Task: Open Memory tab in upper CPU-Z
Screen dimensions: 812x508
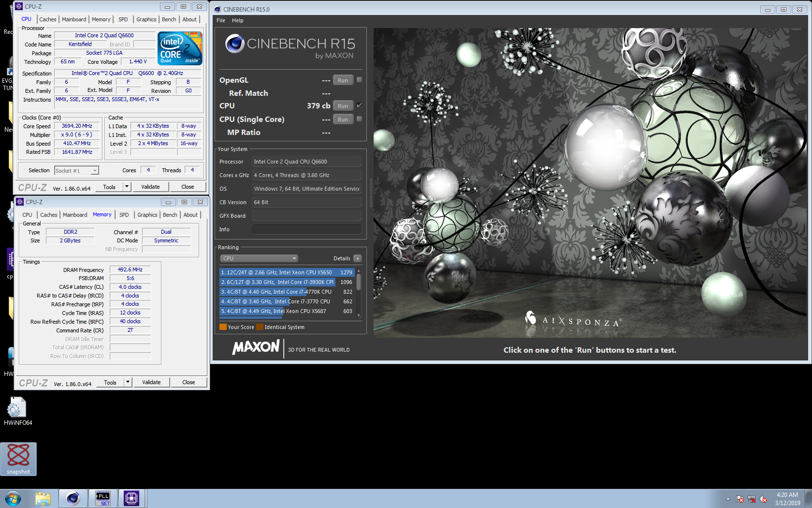Action: point(101,19)
